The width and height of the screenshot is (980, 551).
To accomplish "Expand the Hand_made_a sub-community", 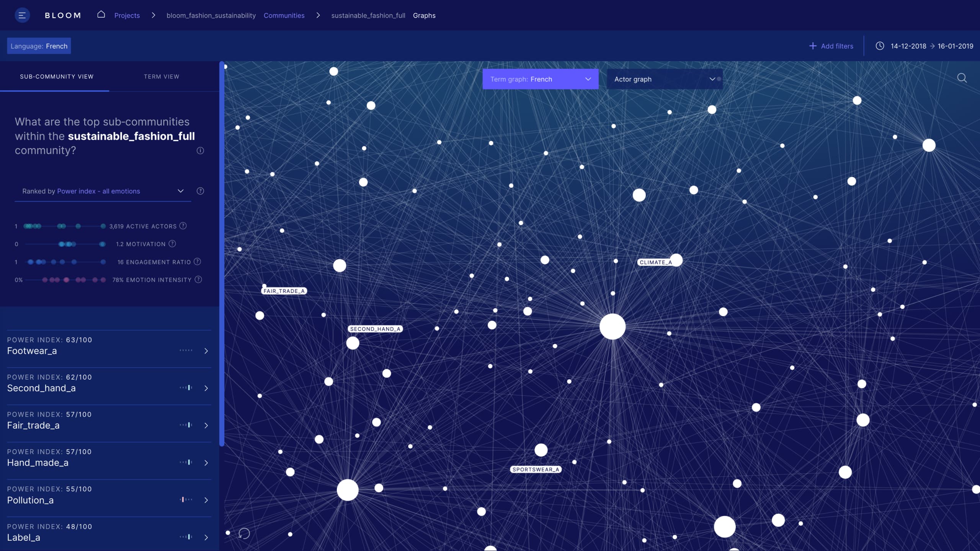I will [206, 463].
